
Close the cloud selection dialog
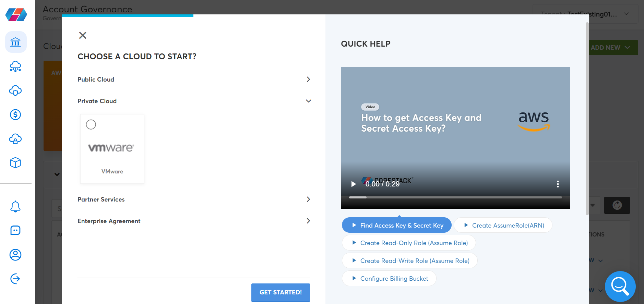(83, 35)
